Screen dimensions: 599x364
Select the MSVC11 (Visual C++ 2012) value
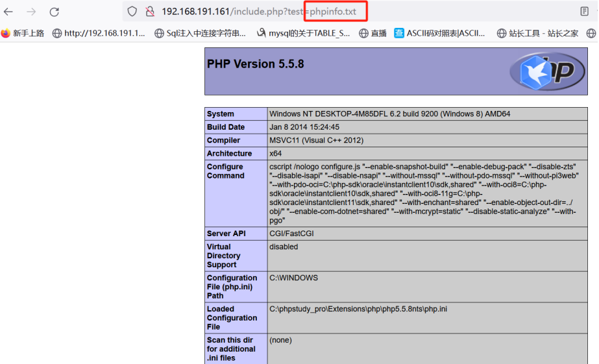(x=316, y=140)
